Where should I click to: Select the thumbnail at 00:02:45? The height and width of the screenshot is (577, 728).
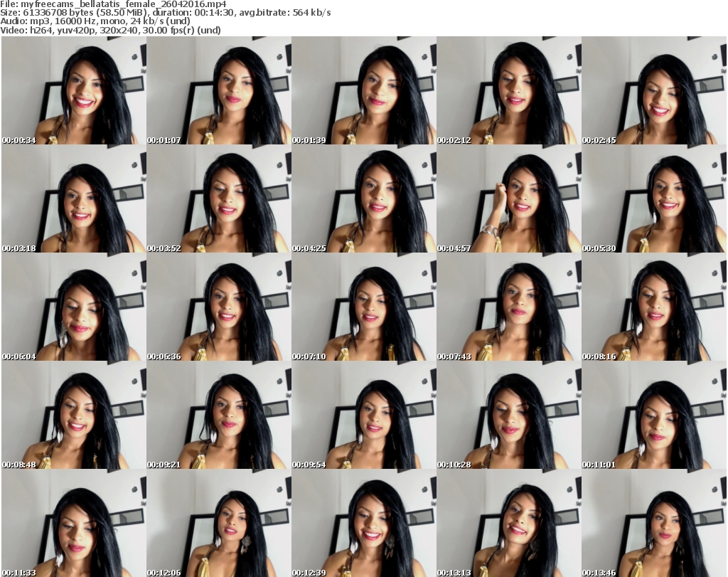point(654,90)
